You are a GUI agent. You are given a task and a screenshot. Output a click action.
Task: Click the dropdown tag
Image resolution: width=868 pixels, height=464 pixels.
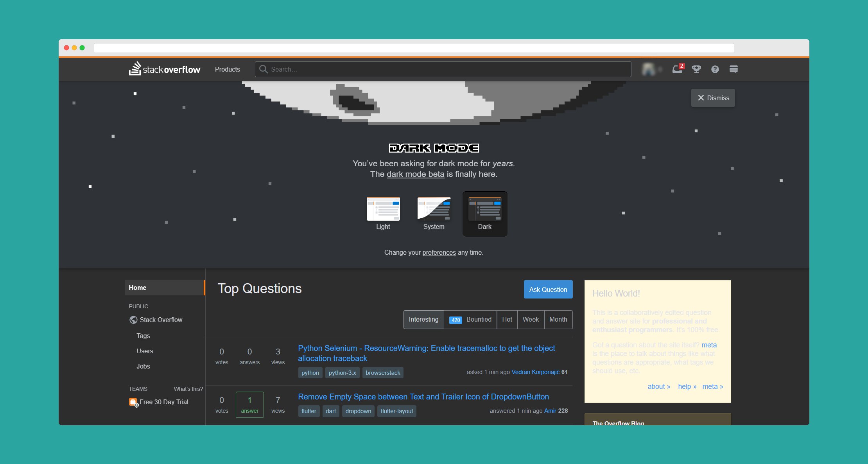point(359,411)
